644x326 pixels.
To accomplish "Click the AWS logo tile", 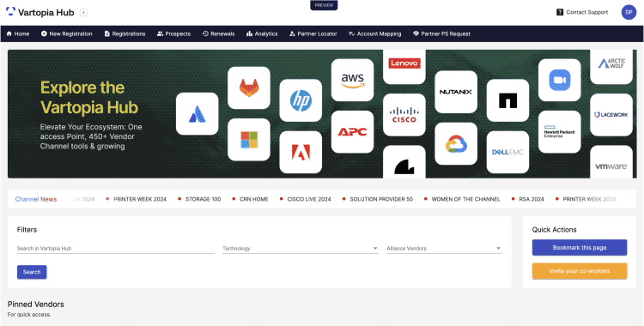I will point(352,80).
